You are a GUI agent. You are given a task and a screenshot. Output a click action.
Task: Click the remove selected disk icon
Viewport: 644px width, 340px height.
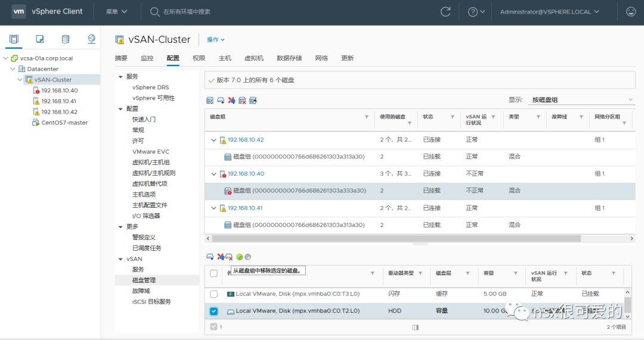point(229,257)
